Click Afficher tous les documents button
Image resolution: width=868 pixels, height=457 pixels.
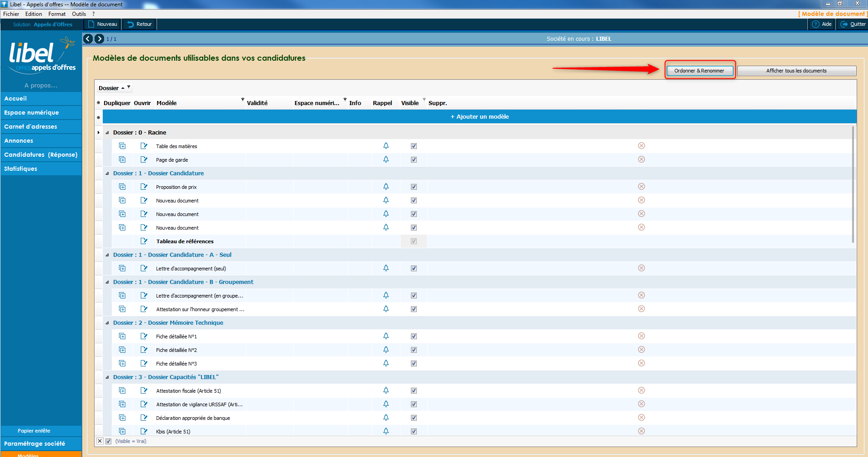(796, 71)
